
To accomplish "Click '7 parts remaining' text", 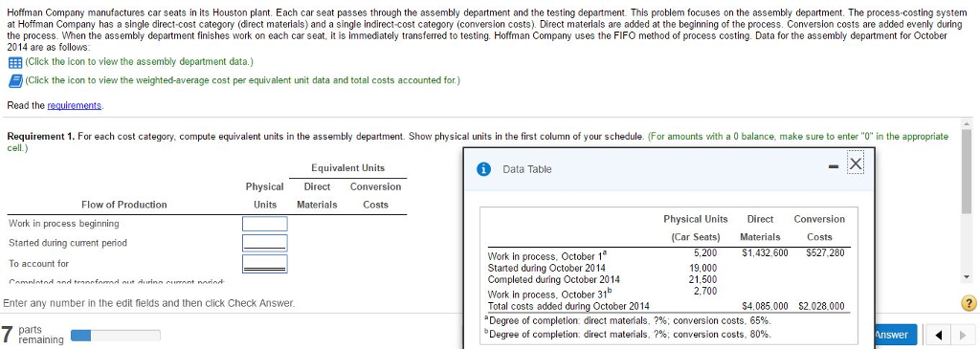I will click(x=33, y=335).
